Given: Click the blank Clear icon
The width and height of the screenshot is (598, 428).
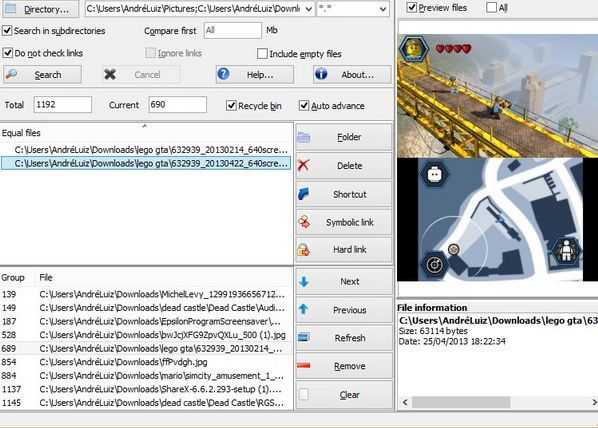Looking at the screenshot, I should [304, 394].
